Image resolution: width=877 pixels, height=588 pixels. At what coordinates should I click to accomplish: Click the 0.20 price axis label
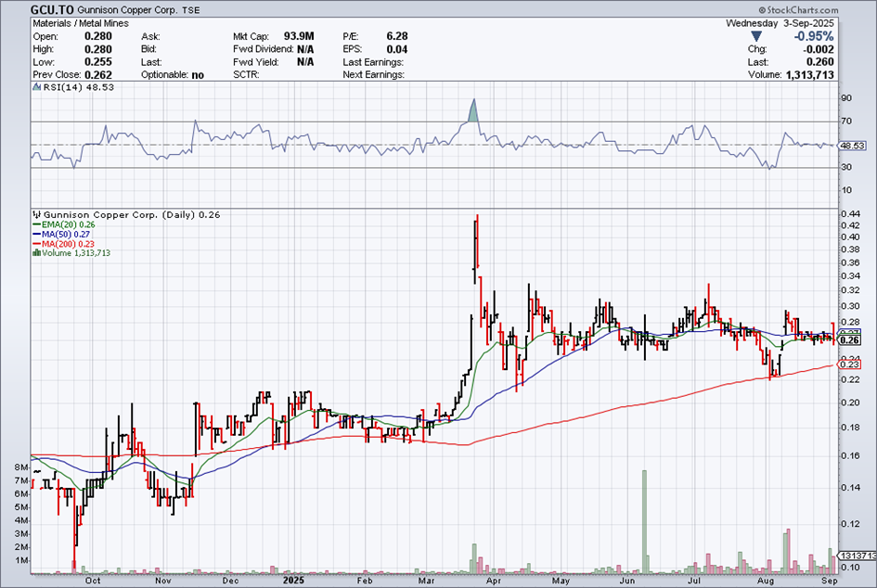pos(850,403)
